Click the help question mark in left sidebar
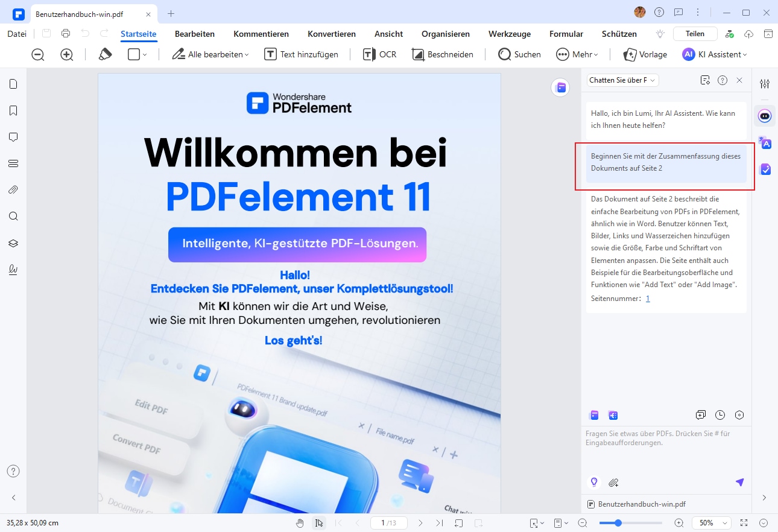The image size is (778, 532). click(13, 471)
